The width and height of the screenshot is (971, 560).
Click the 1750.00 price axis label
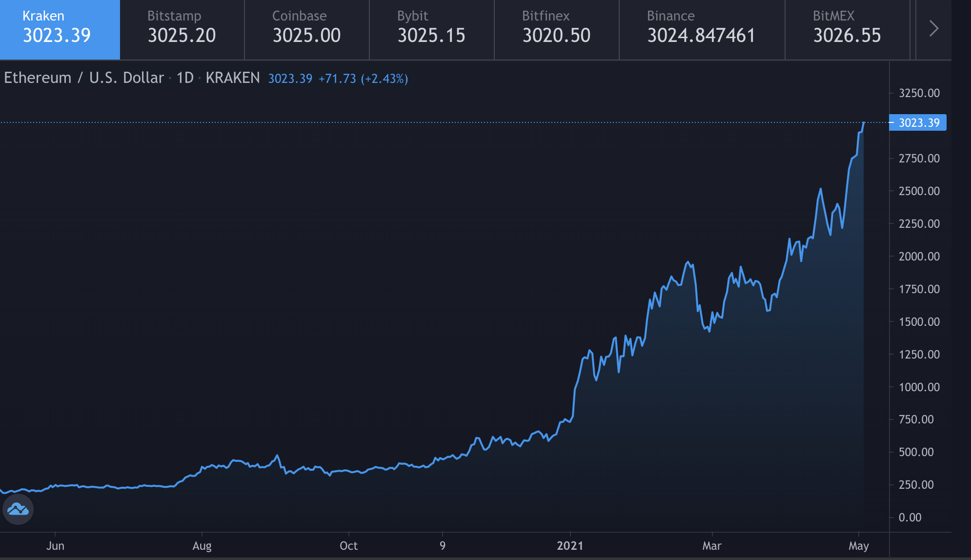[919, 289]
